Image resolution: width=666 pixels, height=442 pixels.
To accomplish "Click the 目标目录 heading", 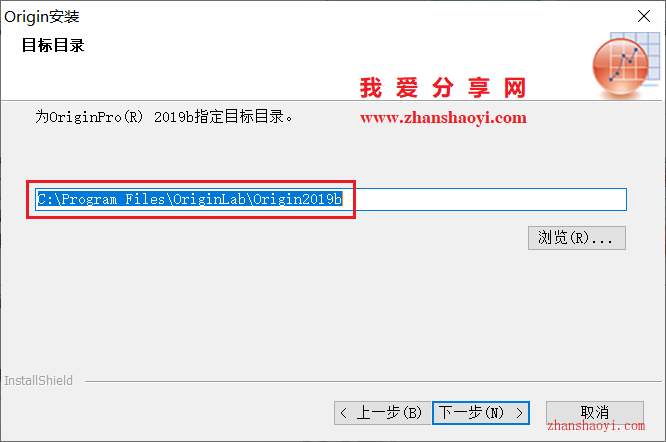I will coord(53,45).
